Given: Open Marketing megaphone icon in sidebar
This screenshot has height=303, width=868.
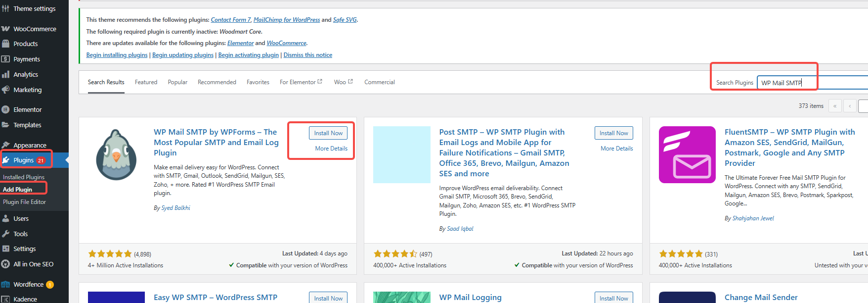Looking at the screenshot, I should point(6,90).
